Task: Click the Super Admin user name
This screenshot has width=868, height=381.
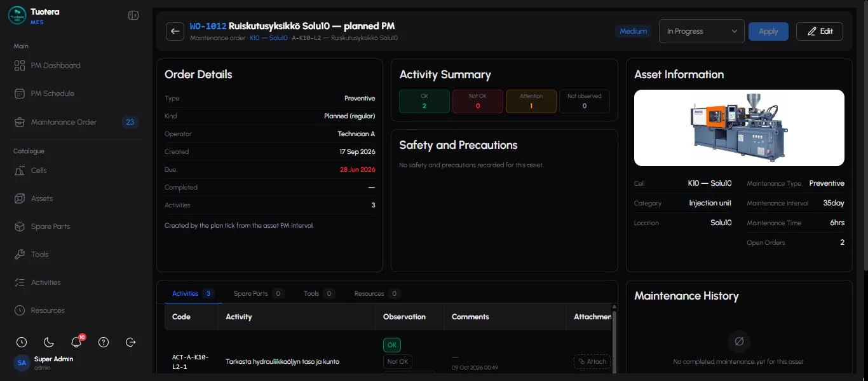Action: tap(53, 359)
